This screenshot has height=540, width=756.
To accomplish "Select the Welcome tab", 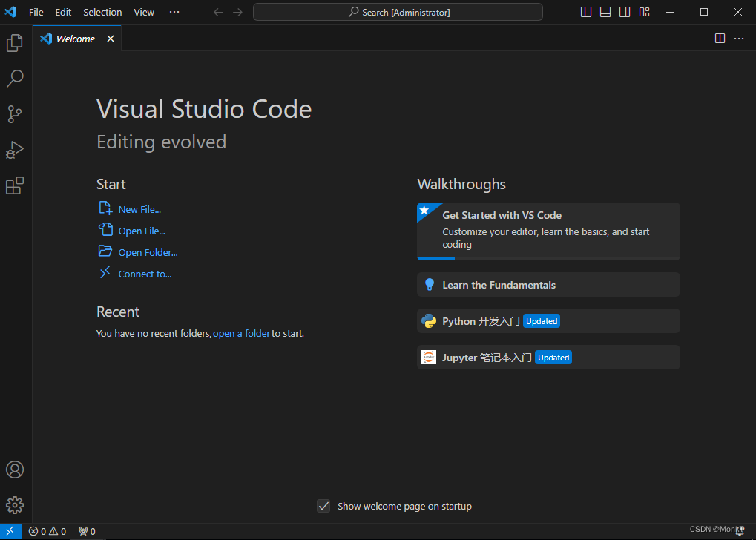I will point(74,38).
